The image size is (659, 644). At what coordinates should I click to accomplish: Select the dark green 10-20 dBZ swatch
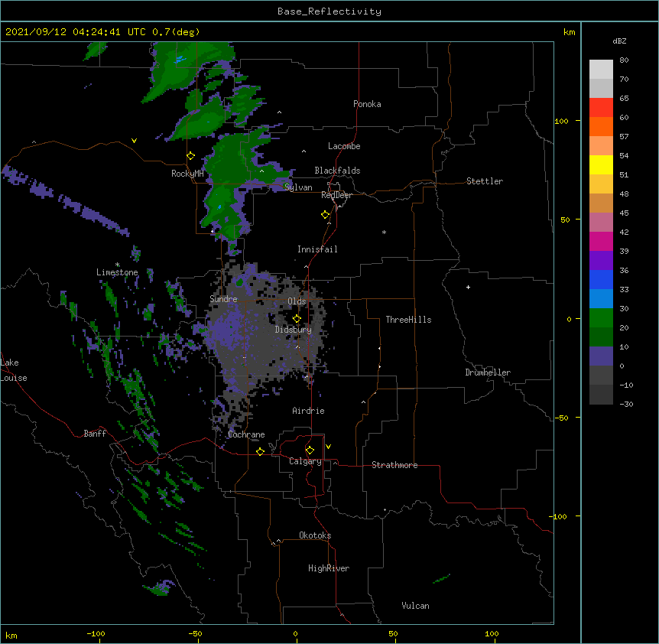point(601,337)
